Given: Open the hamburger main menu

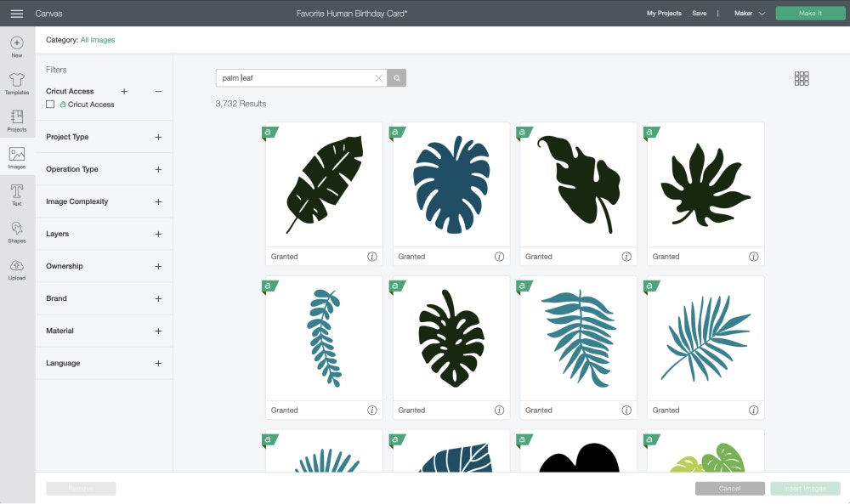Looking at the screenshot, I should (17, 14).
